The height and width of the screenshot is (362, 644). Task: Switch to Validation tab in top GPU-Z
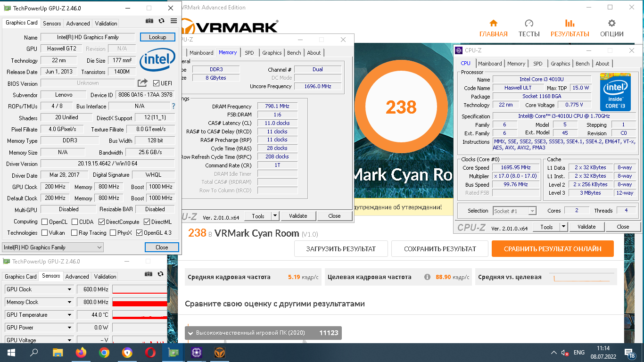point(106,24)
